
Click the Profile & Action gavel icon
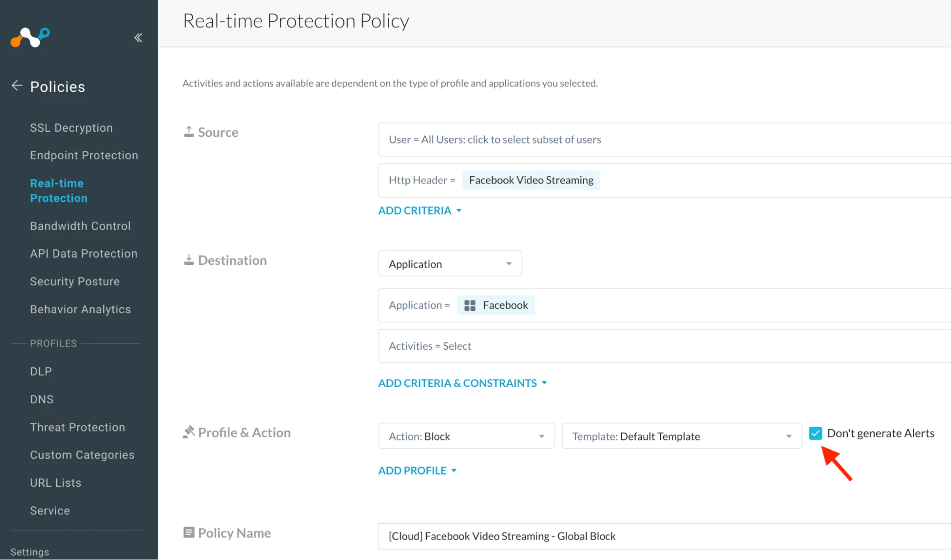tap(189, 432)
